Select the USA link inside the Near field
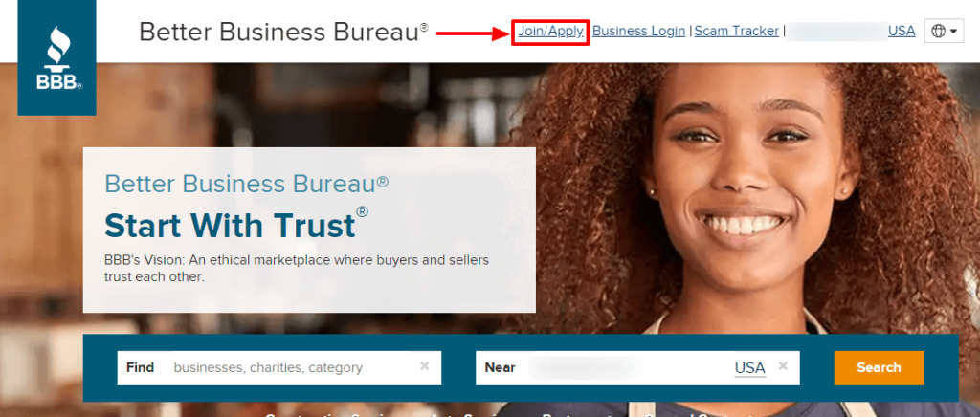This screenshot has width=980, height=417. pyautogui.click(x=750, y=367)
